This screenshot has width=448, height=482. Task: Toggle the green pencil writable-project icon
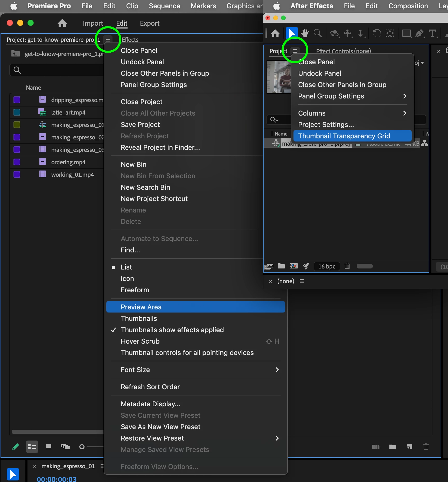(x=15, y=447)
